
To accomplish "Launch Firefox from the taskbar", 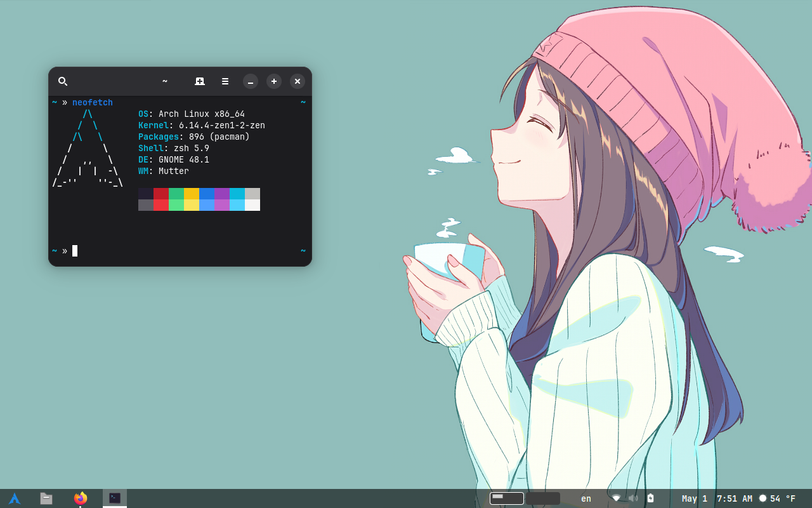I will 81,498.
